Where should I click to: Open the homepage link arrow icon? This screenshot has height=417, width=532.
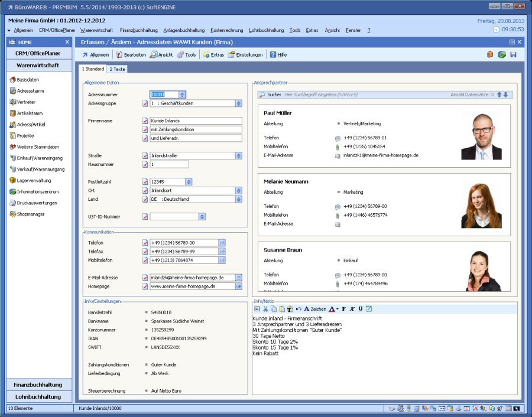(239, 286)
